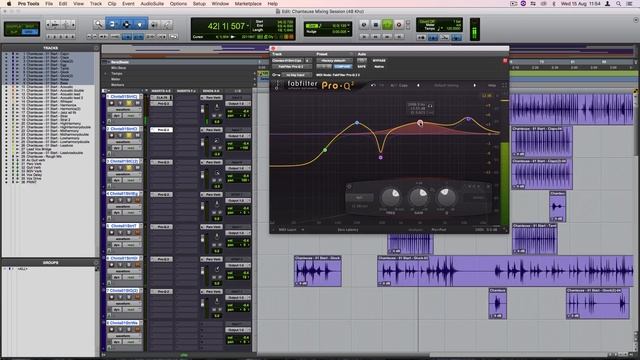The image size is (640, 360).
Task: Open factory default preset dropdown
Action: (334, 60)
